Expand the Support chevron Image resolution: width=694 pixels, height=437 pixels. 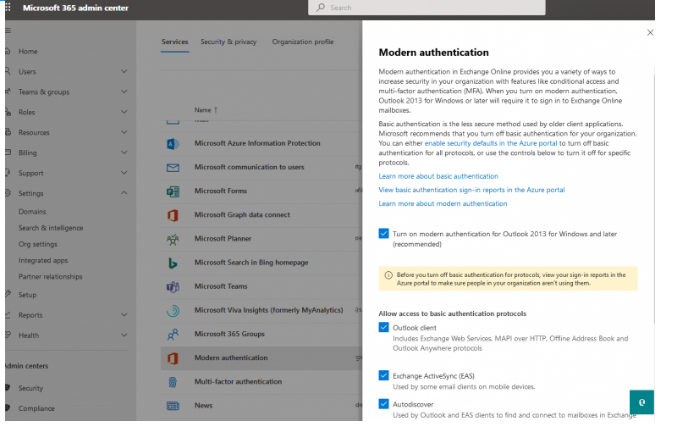(124, 173)
